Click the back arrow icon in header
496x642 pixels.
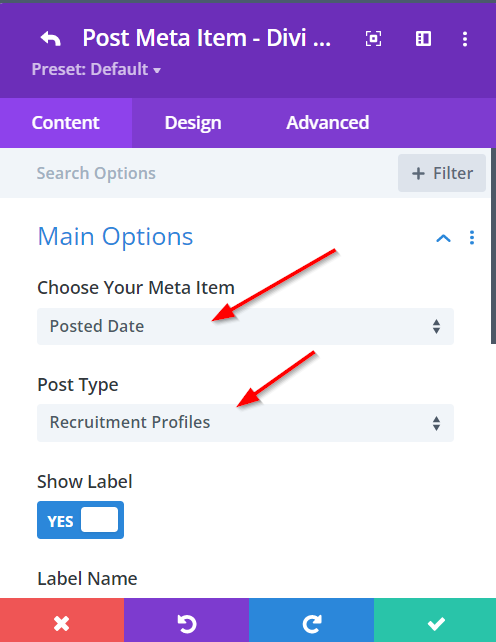click(51, 39)
